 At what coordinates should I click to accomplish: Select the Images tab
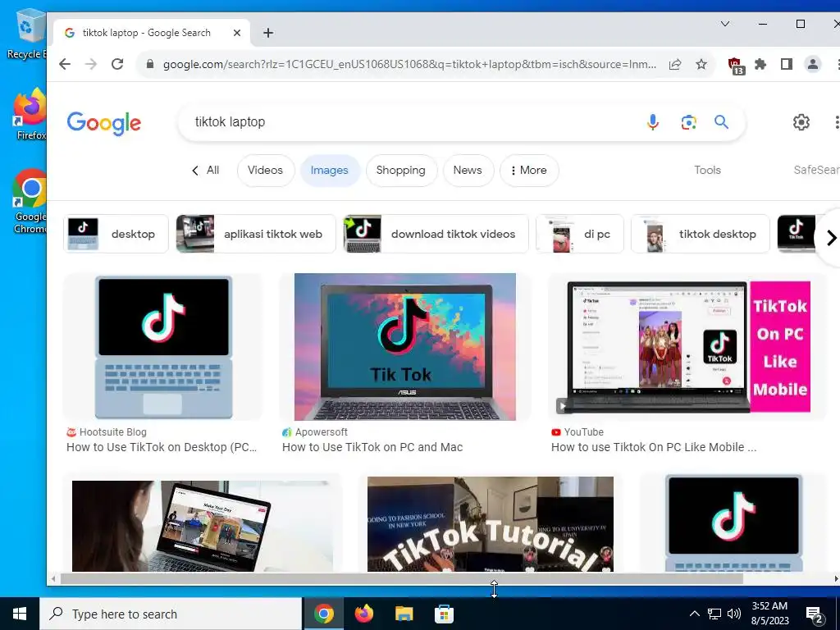[330, 171]
